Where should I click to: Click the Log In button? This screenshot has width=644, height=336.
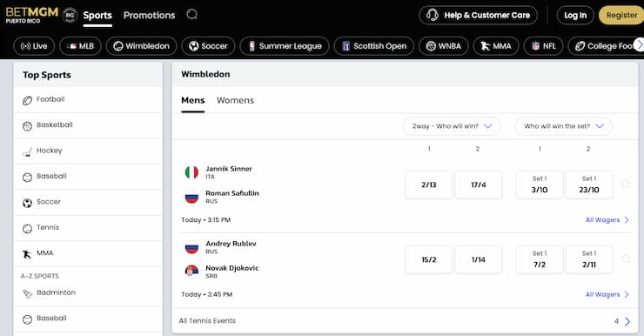click(575, 15)
